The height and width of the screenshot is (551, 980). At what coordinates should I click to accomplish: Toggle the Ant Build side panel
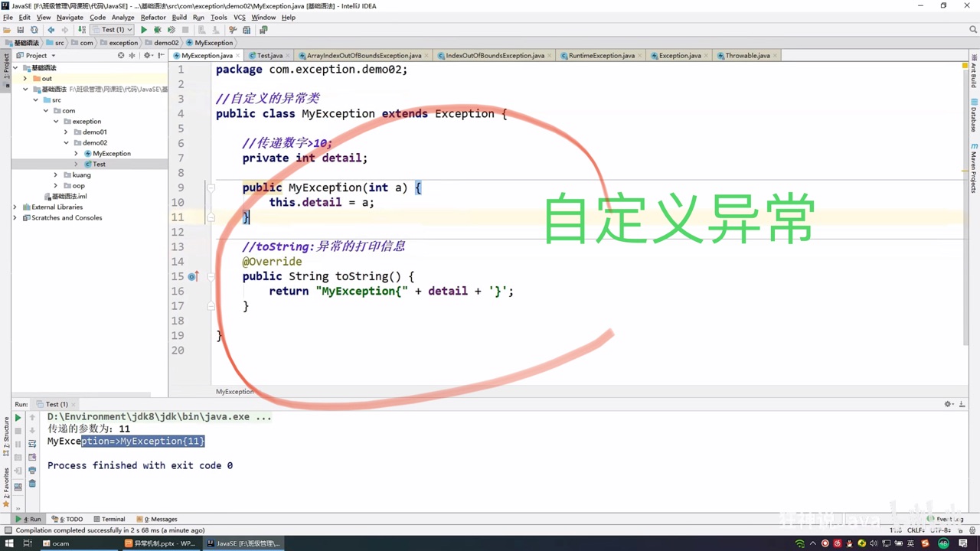click(974, 71)
